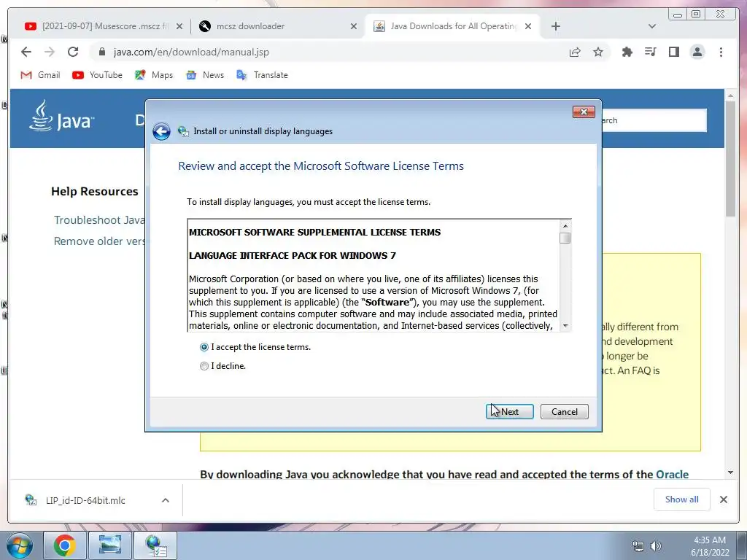Open Gmail bookmark
Screen dimensions: 747x560
click(x=41, y=75)
